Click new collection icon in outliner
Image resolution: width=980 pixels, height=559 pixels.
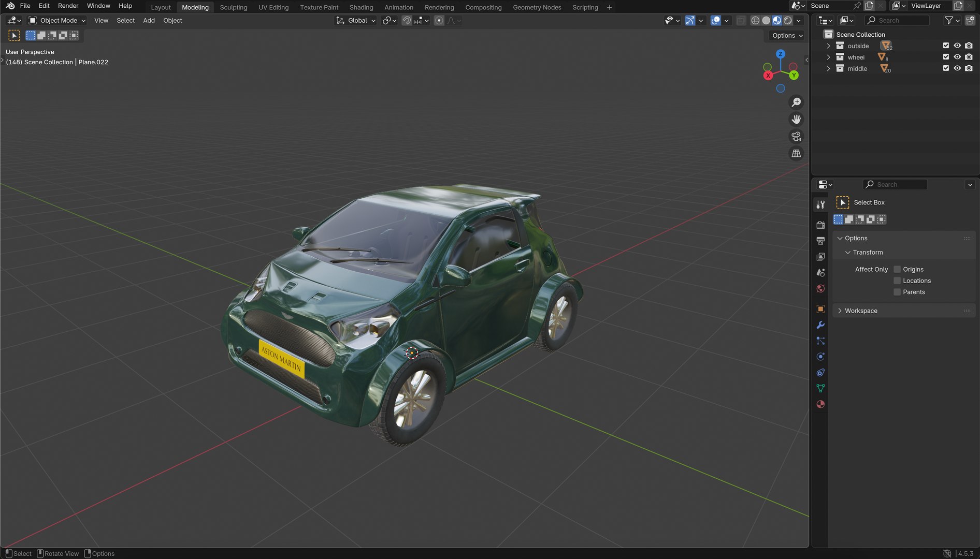click(970, 21)
